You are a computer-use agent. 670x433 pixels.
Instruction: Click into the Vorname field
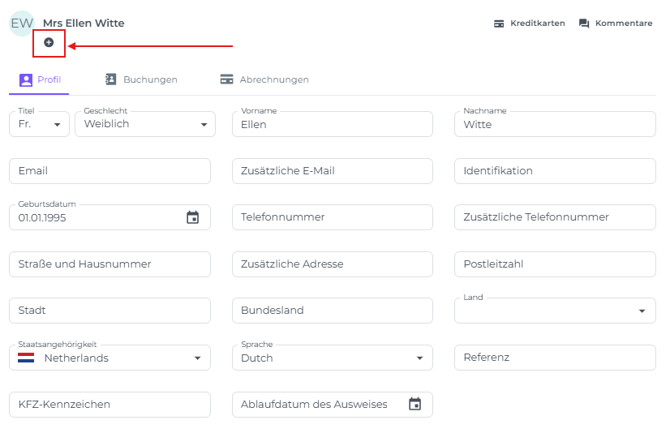click(x=332, y=125)
